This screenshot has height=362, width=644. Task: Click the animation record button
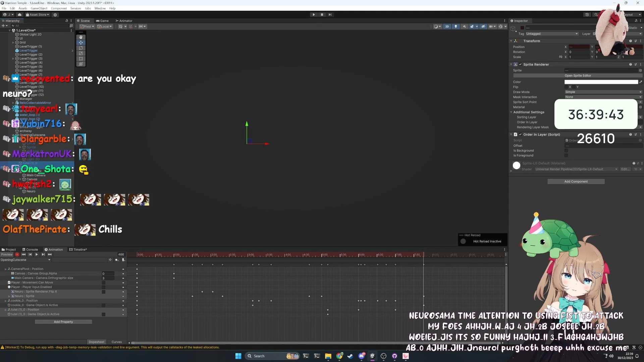coord(17,254)
